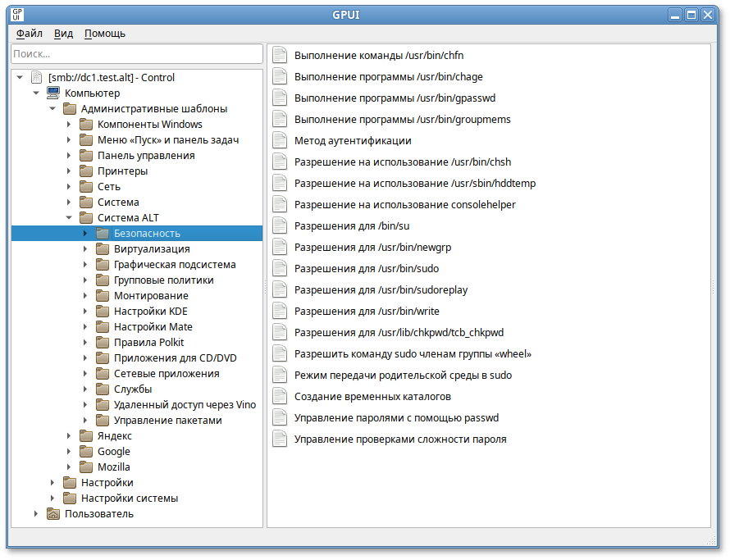Viewport: 730px width, 560px height.
Task: Click the document icon for 'Разрешения для /bin/su'
Action: [280, 225]
